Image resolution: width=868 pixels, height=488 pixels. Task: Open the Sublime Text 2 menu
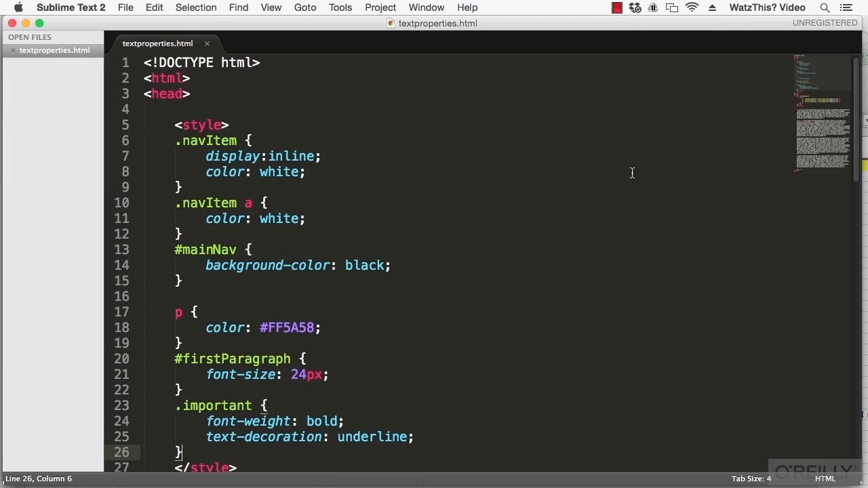click(71, 7)
